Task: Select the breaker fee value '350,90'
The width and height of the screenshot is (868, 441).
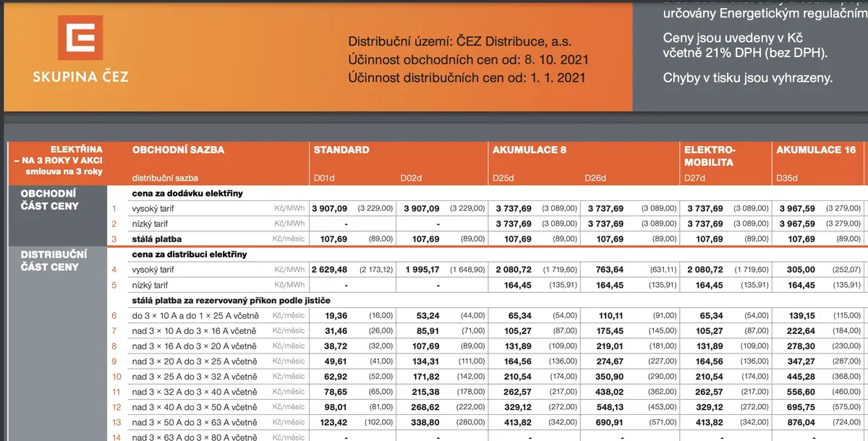Action: 609,377
